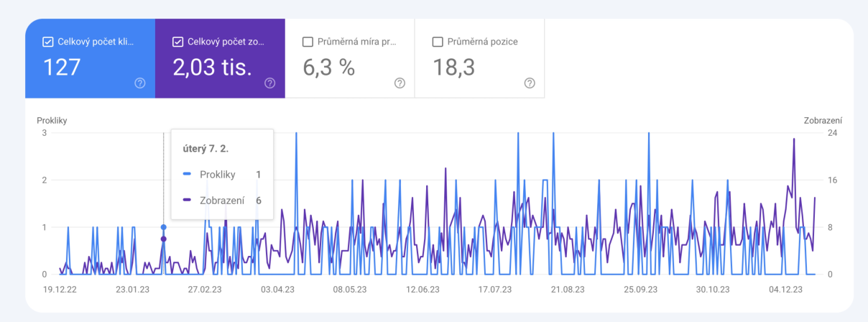
Task: Open help icon on average position card
Action: (x=530, y=83)
